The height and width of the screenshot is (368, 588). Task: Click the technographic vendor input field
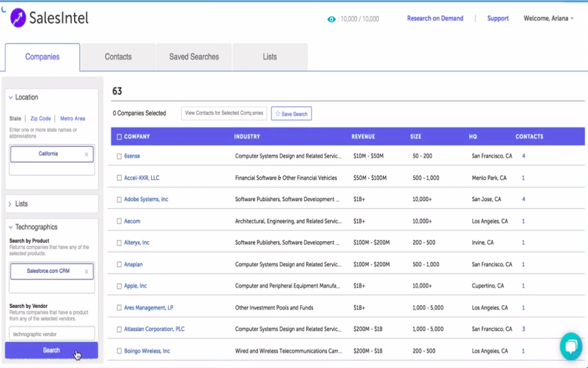tap(51, 334)
